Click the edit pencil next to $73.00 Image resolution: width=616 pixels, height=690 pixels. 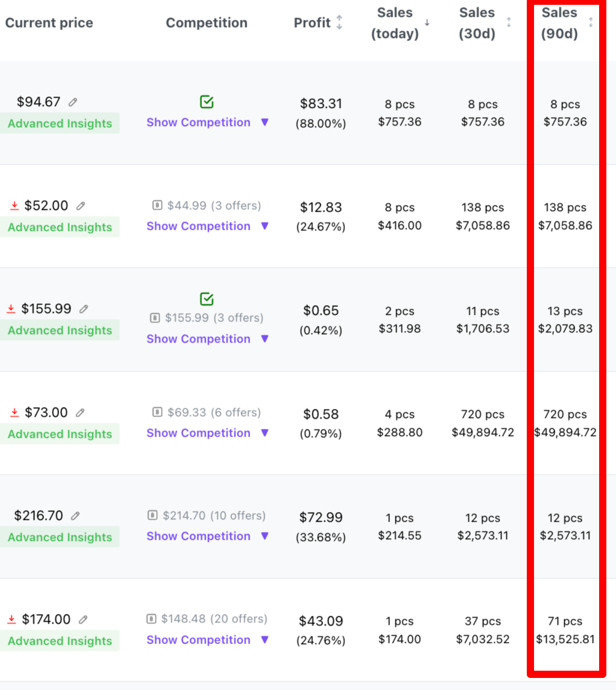coord(80,413)
